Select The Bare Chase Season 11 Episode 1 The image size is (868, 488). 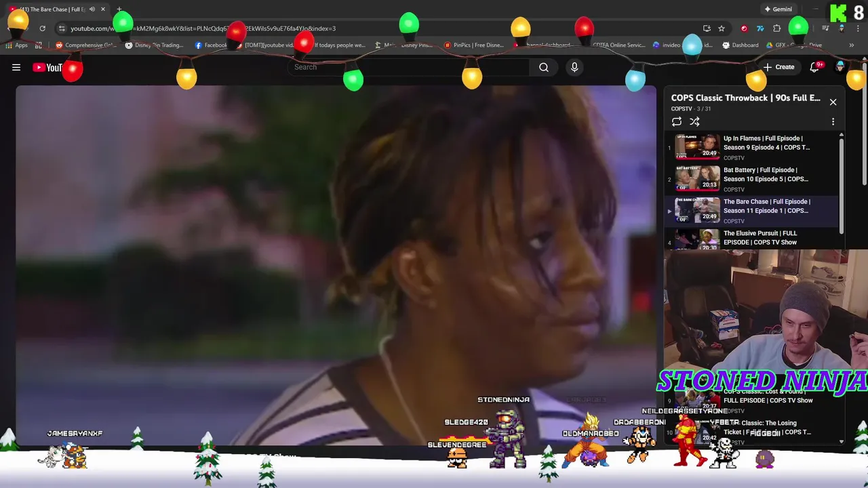(x=751, y=210)
